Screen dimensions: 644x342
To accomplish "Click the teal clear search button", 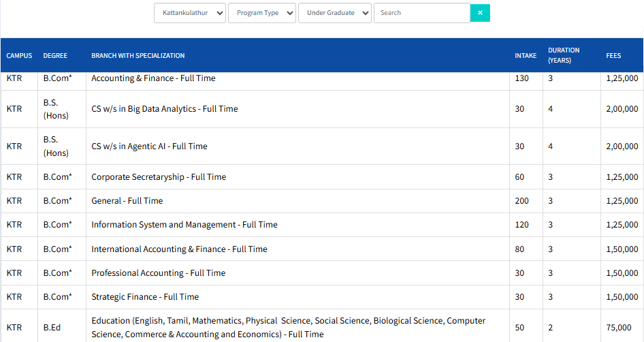I will (480, 13).
